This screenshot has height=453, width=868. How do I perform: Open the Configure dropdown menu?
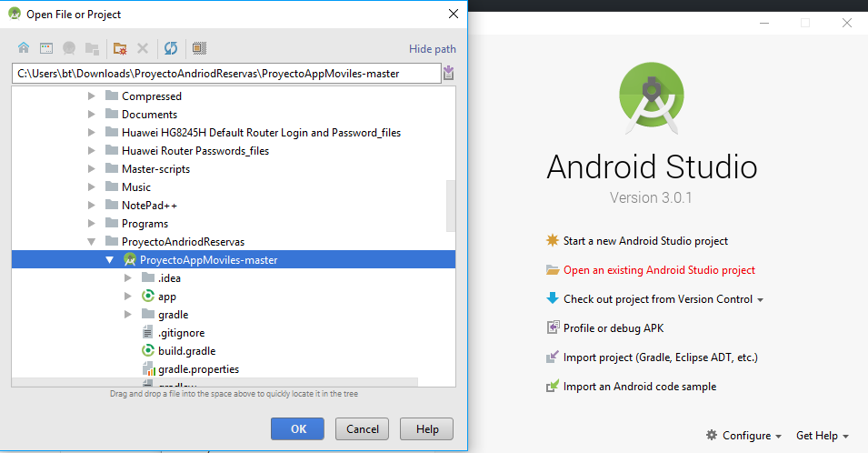[x=743, y=436]
